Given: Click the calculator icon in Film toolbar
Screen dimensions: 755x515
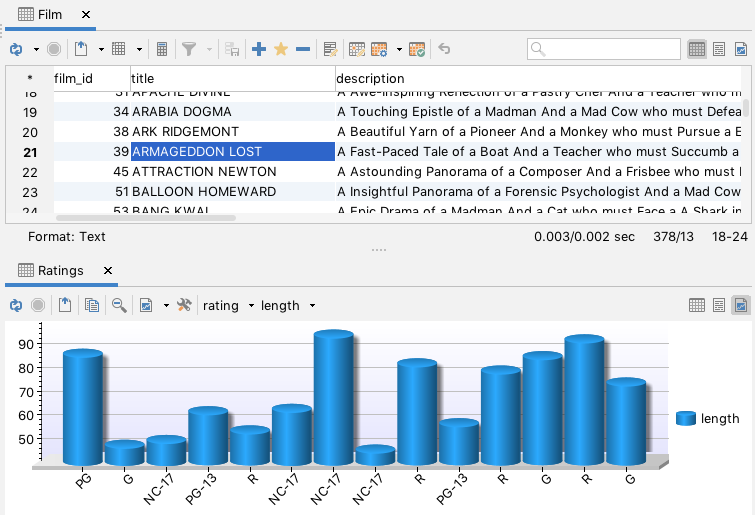Looking at the screenshot, I should point(162,49).
